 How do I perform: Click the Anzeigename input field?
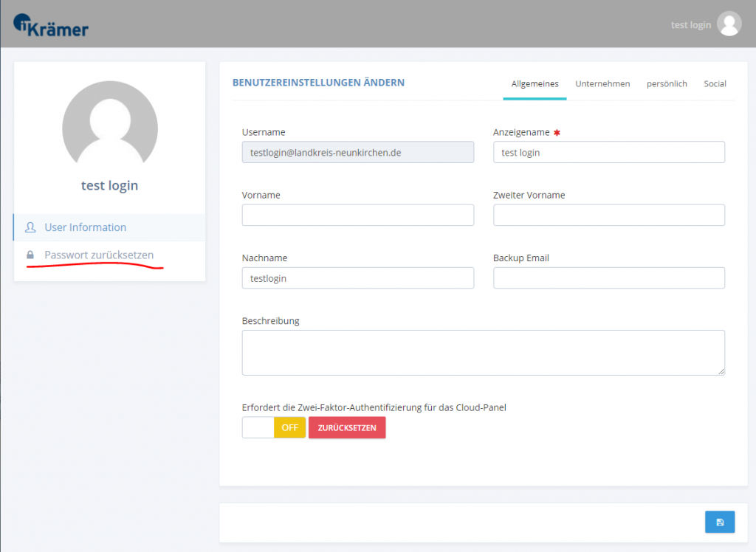pyautogui.click(x=609, y=152)
